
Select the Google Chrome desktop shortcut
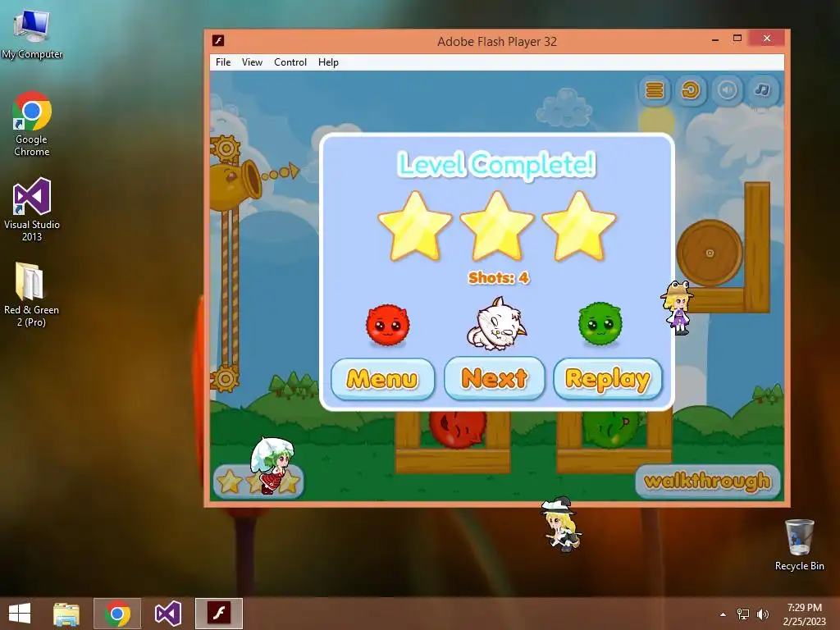32,125
